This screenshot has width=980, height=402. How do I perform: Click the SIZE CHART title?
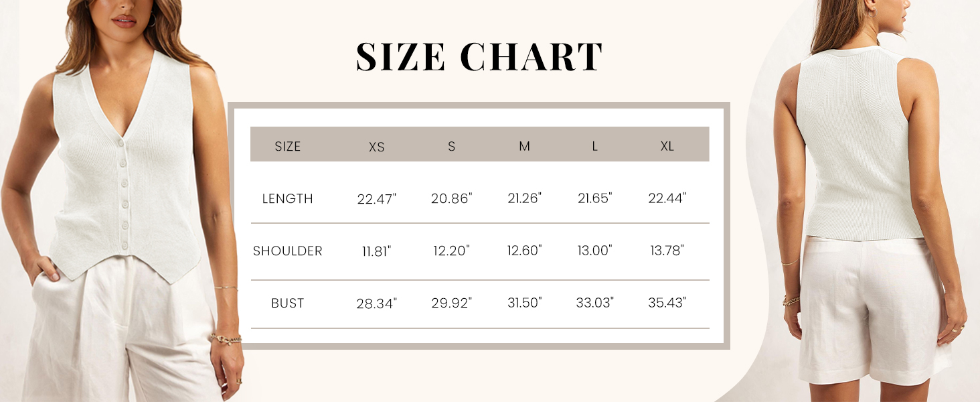pyautogui.click(x=479, y=57)
